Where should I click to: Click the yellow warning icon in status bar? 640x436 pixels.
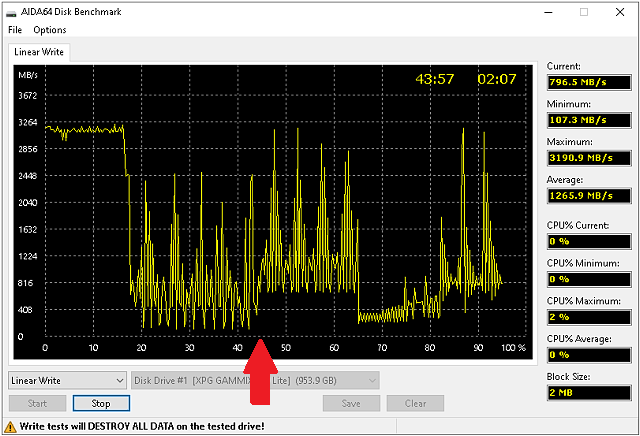10,427
